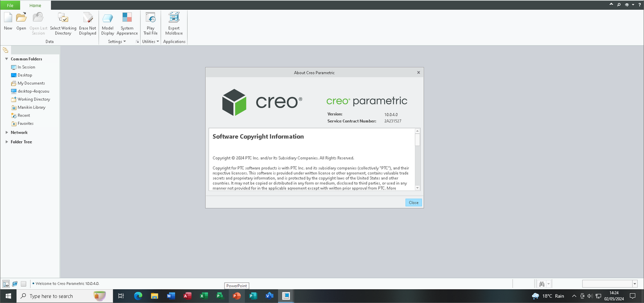Image resolution: width=644 pixels, height=303 pixels.
Task: Open the My Documents folder
Action: 31,83
